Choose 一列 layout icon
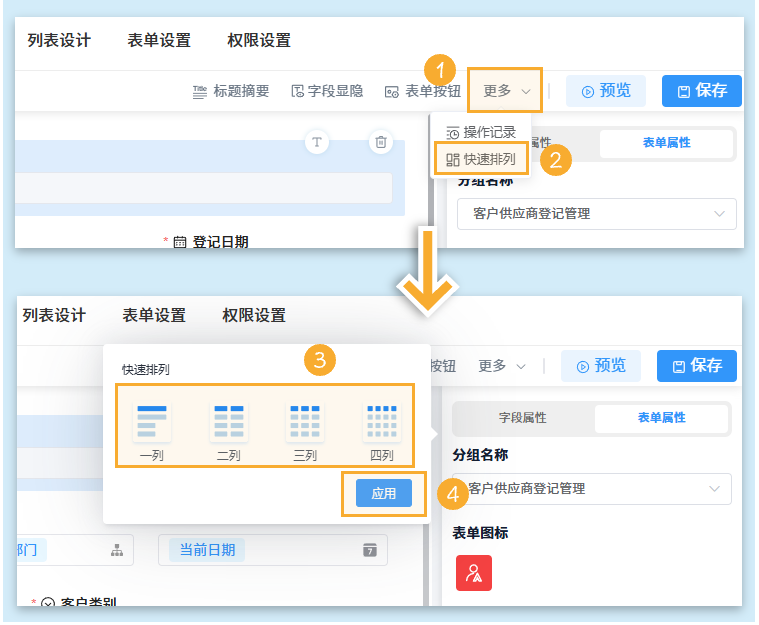This screenshot has width=759, height=625. coord(152,421)
